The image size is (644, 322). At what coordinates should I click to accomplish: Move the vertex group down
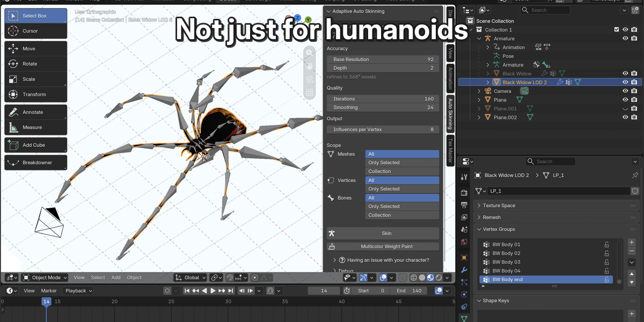[x=632, y=282]
